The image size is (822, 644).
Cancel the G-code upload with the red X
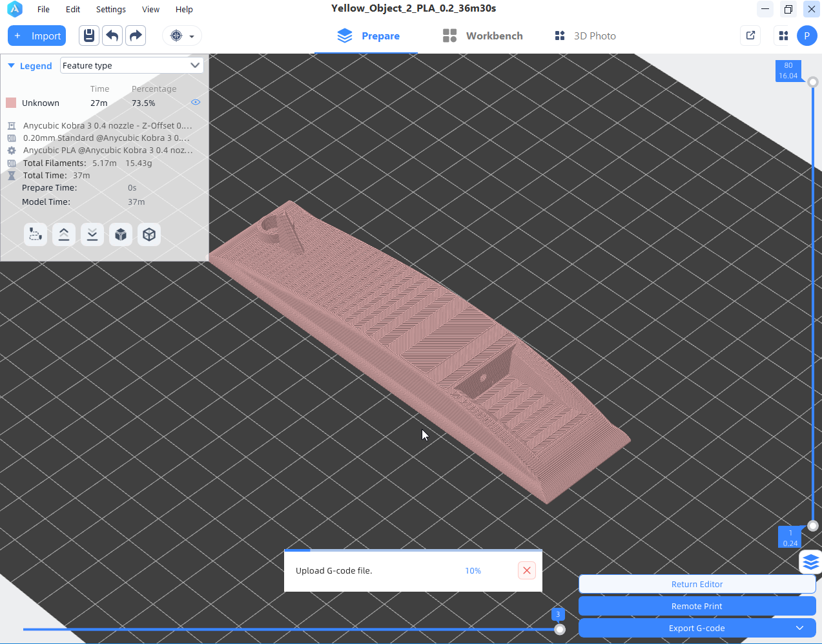(527, 570)
